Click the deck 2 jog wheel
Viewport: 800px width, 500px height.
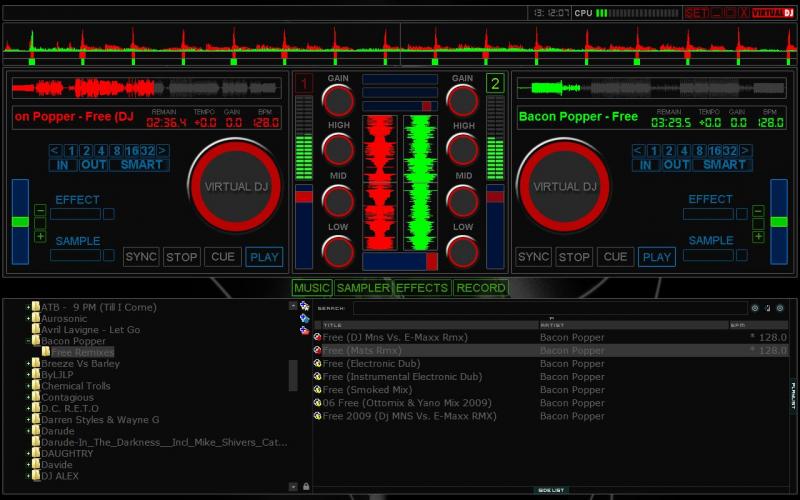point(564,186)
